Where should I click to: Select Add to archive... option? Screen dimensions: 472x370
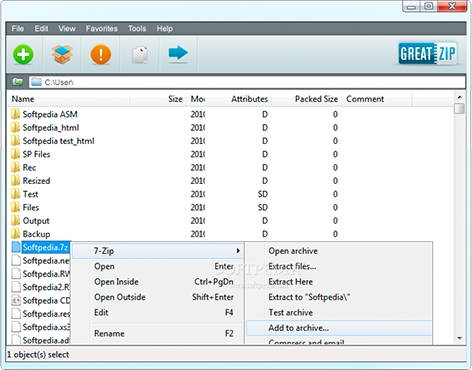tap(339, 328)
